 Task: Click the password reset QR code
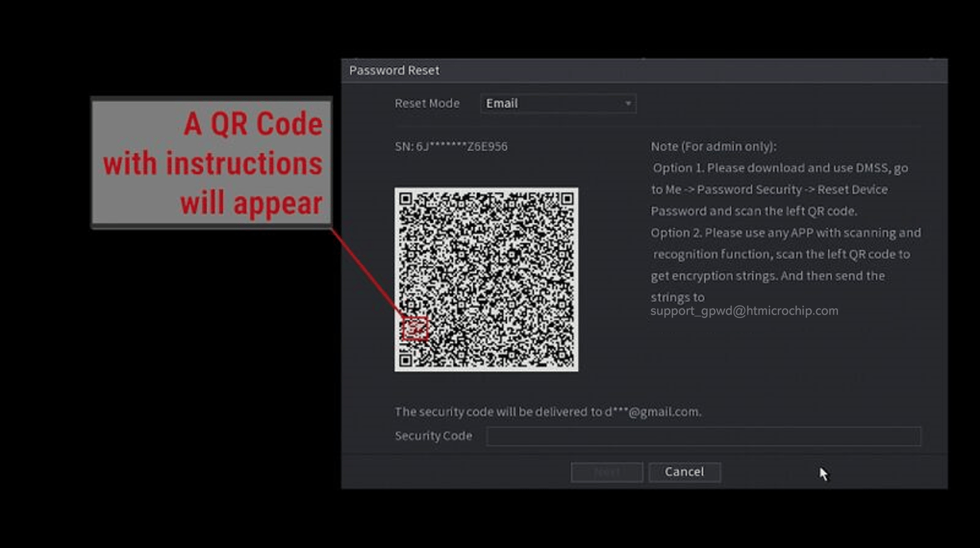pos(487,279)
